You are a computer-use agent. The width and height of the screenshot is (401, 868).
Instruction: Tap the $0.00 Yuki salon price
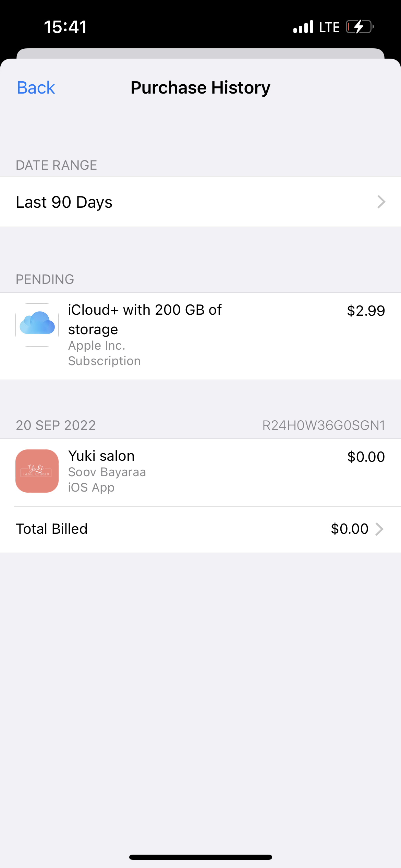pyautogui.click(x=366, y=457)
